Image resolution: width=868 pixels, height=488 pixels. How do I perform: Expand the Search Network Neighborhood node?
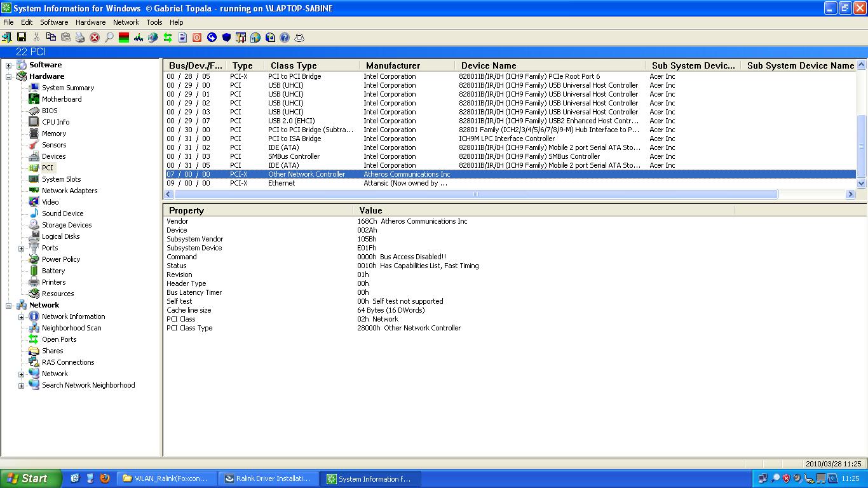pyautogui.click(x=21, y=386)
